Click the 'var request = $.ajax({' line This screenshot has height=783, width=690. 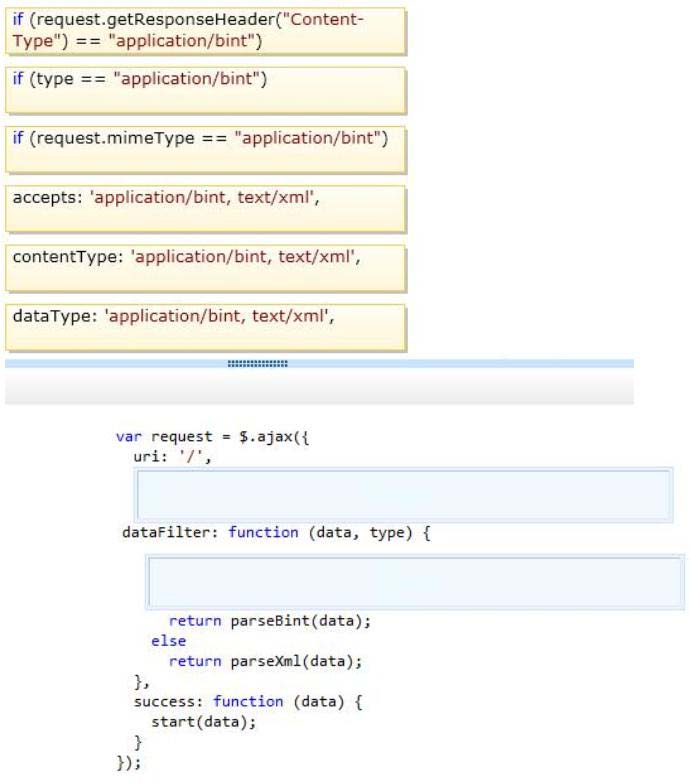pyautogui.click(x=213, y=437)
